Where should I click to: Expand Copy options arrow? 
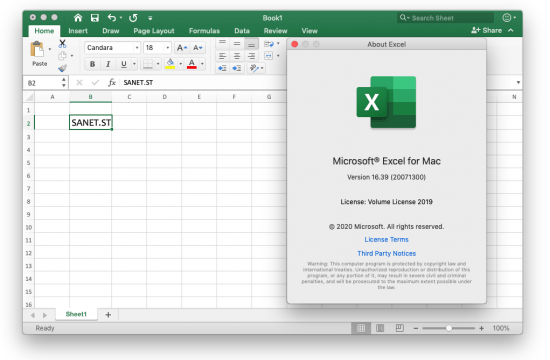click(72, 56)
